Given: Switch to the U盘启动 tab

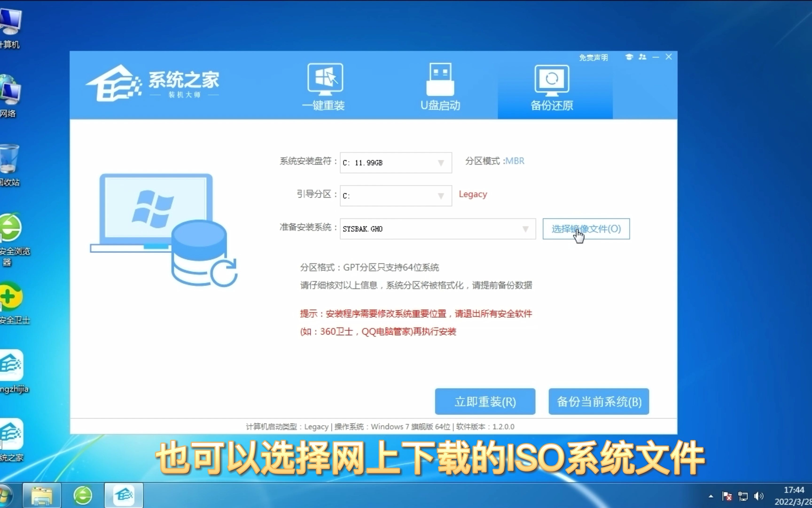Looking at the screenshot, I should click(x=440, y=87).
